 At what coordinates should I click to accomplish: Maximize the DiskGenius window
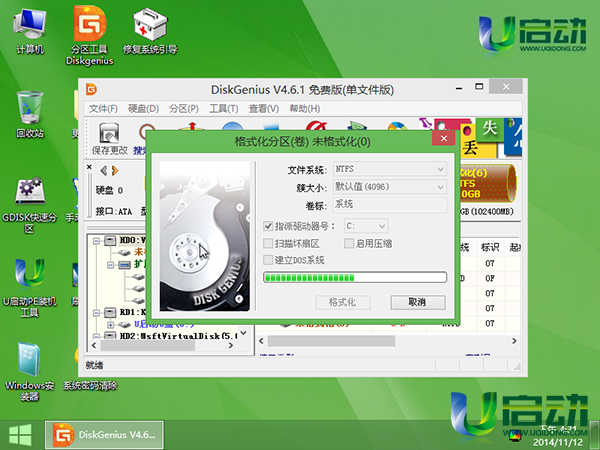tap(479, 87)
